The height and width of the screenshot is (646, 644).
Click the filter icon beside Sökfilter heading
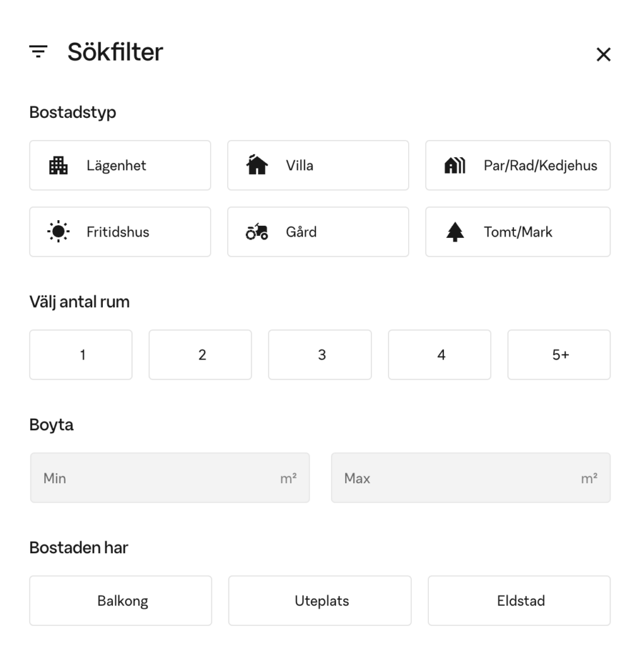(38, 53)
